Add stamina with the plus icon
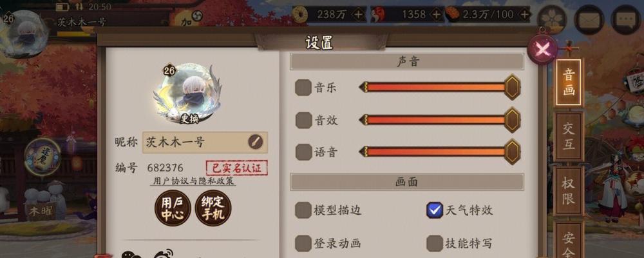Viewport: 644px width, 258px height. [524, 15]
